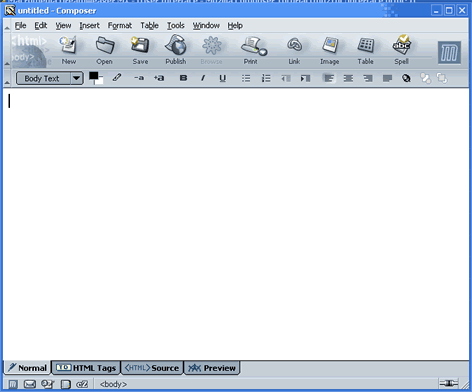This screenshot has width=472, height=392.
Task: Save the page with Save icon
Action: click(140, 50)
